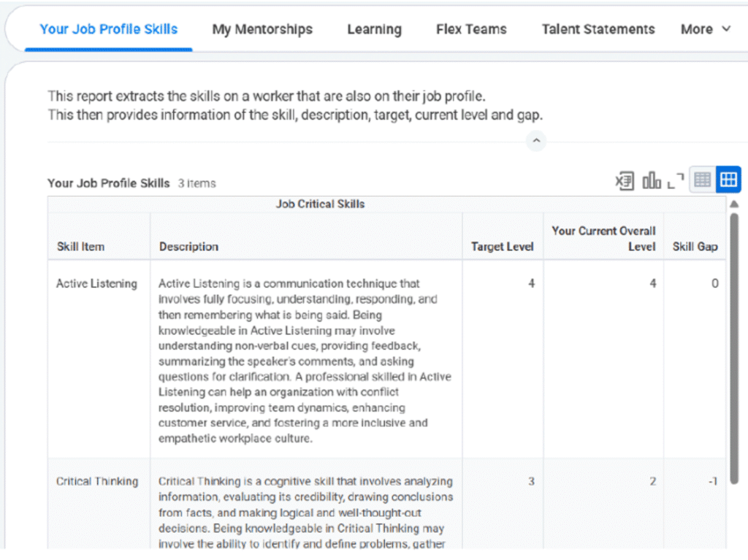
Task: Expand table to fullscreen mode
Action: pos(675,181)
